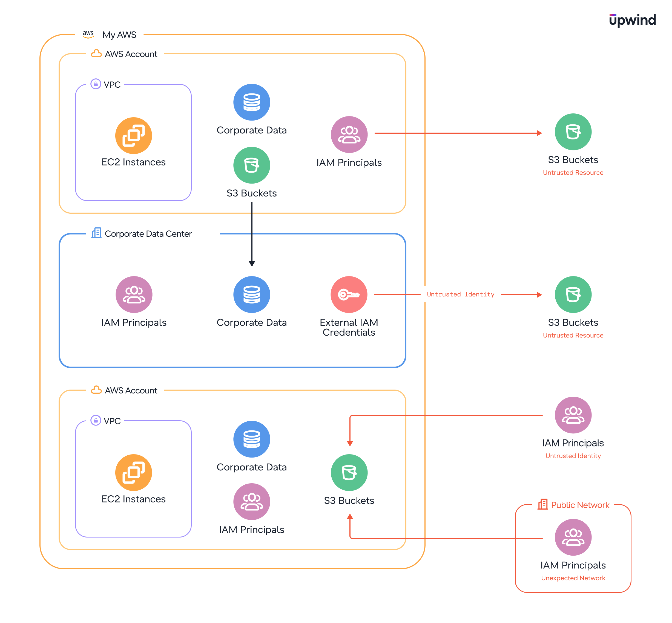Select the Corporate Data icon in the top AWS Account
672x623 pixels.
point(252,102)
